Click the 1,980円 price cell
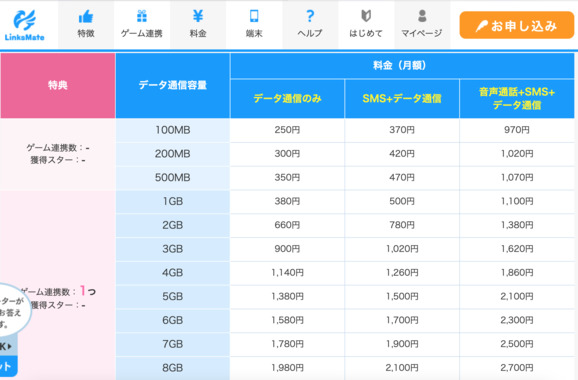This screenshot has width=578, height=380. (x=288, y=368)
